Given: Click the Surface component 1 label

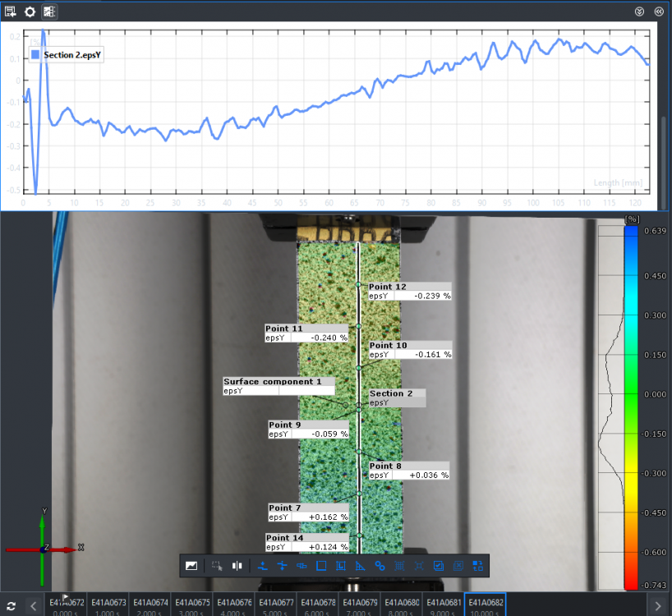Looking at the screenshot, I should click(278, 386).
